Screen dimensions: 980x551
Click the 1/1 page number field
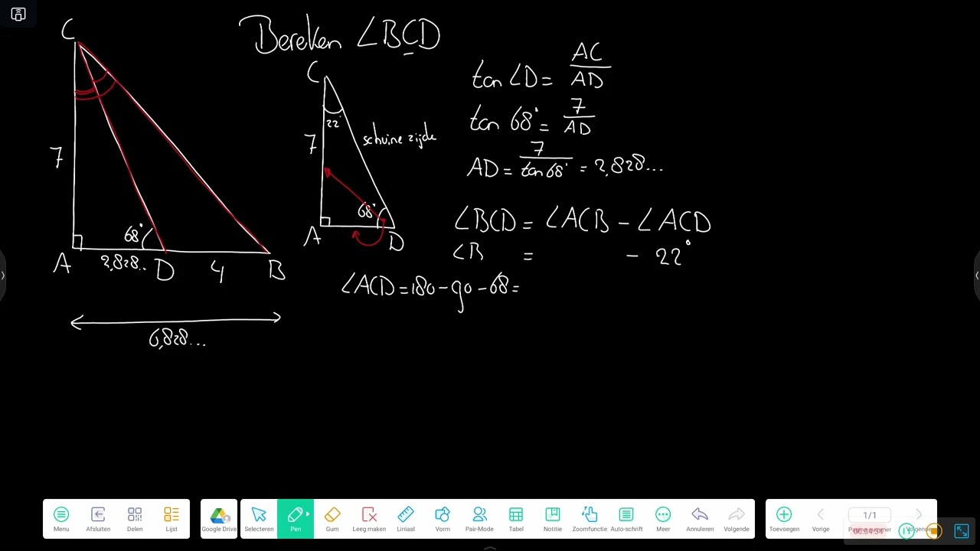coord(870,515)
